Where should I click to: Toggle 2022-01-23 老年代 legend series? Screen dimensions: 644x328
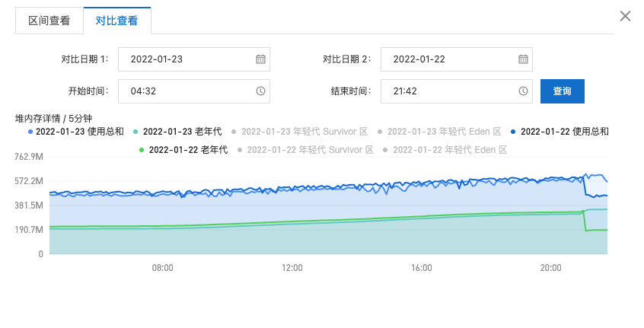coord(178,132)
